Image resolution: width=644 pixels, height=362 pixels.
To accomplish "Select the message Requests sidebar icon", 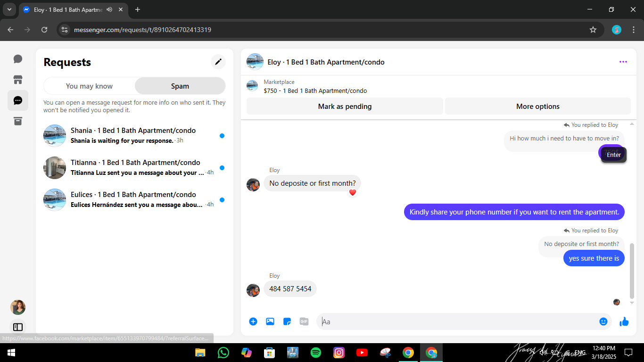I will pos(18,100).
